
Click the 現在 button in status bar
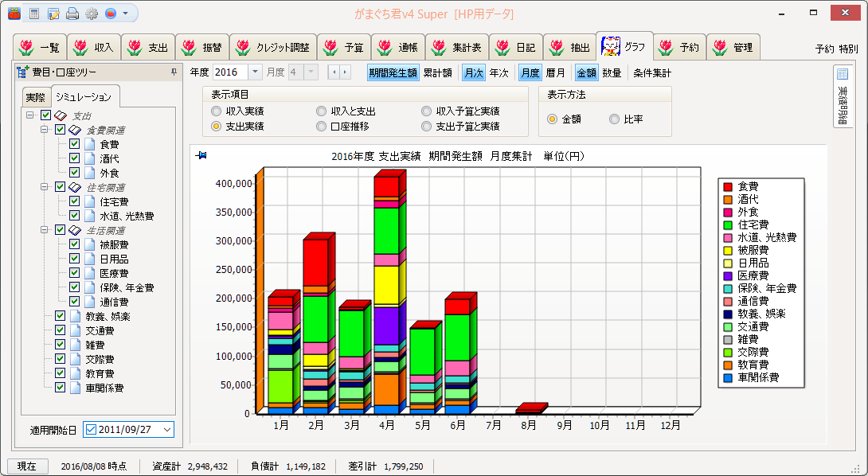pos(27,466)
